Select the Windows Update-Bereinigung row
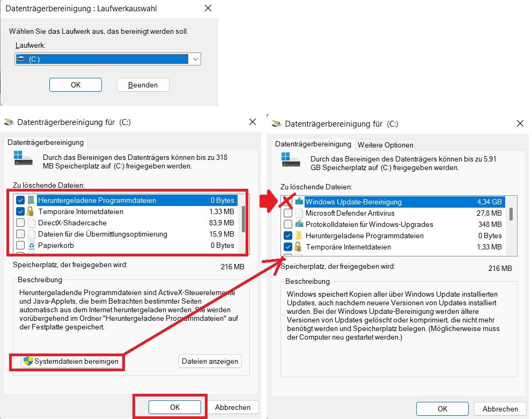This screenshot has height=419, width=532. 394,202
